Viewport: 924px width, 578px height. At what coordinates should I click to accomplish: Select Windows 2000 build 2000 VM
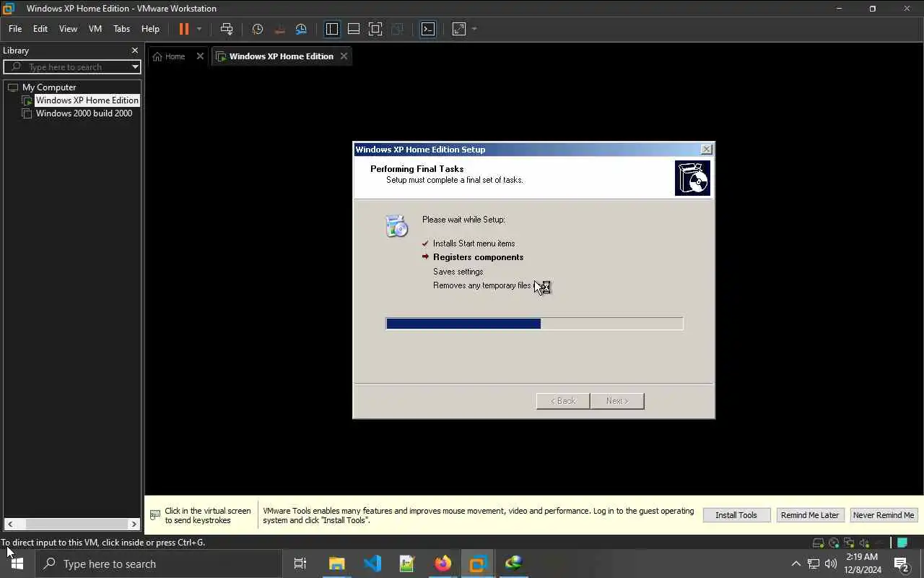pyautogui.click(x=84, y=113)
